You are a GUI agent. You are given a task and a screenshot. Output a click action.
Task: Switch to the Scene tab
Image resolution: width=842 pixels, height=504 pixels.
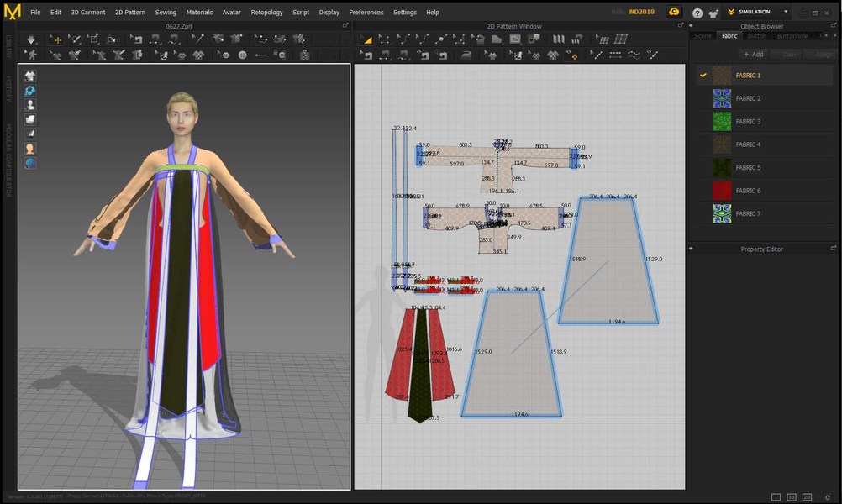[x=703, y=36]
